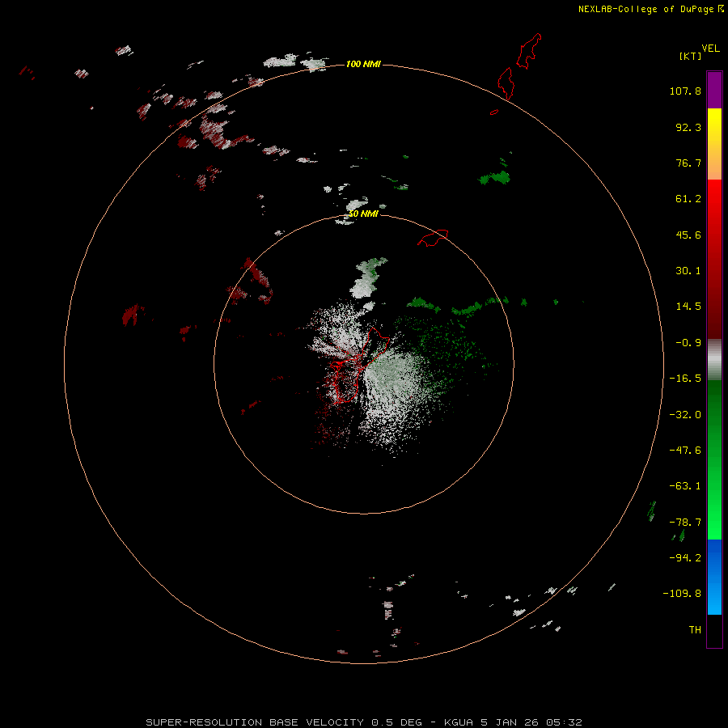This screenshot has width=728, height=728.
Task: Click the blue band of the color scale
Action: pos(714,577)
